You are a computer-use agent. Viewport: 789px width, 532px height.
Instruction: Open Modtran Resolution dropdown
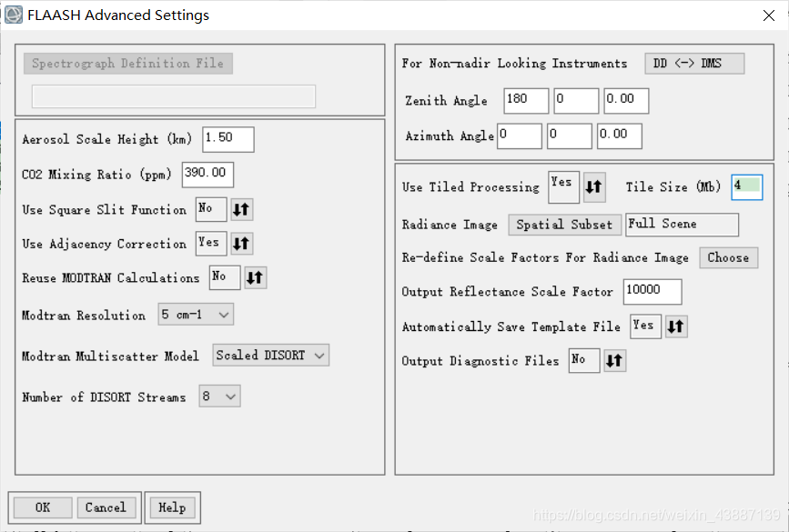(x=196, y=315)
